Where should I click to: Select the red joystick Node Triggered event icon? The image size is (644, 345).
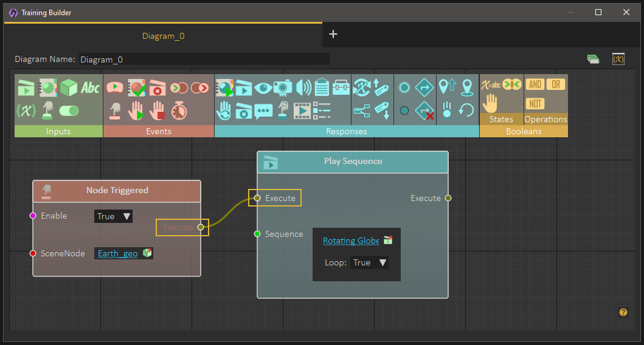click(115, 111)
